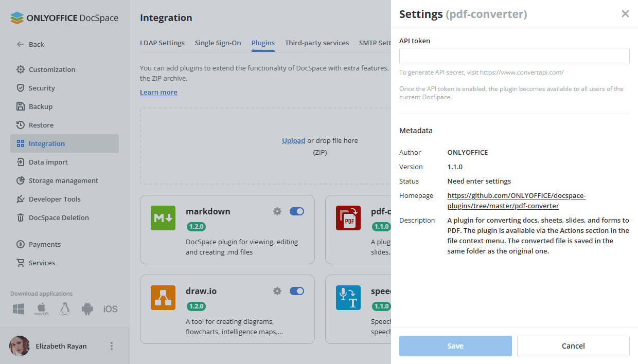638x364 pixels.
Task: Disable the markdown plugin toggle
Action: (x=297, y=211)
